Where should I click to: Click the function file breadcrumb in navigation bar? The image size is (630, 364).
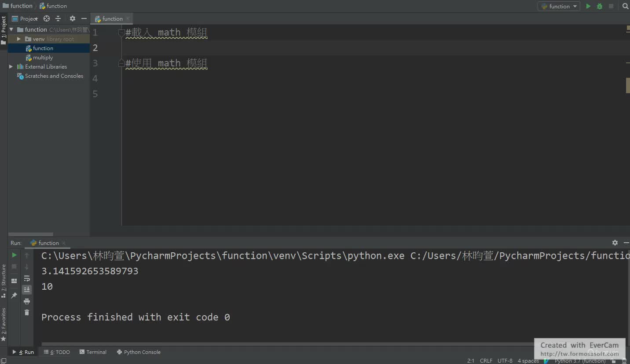[53, 6]
